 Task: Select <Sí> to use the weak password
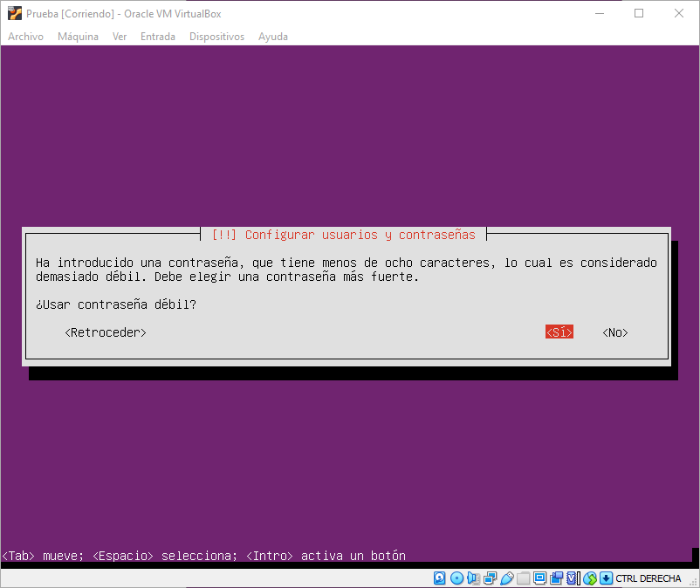point(559,332)
